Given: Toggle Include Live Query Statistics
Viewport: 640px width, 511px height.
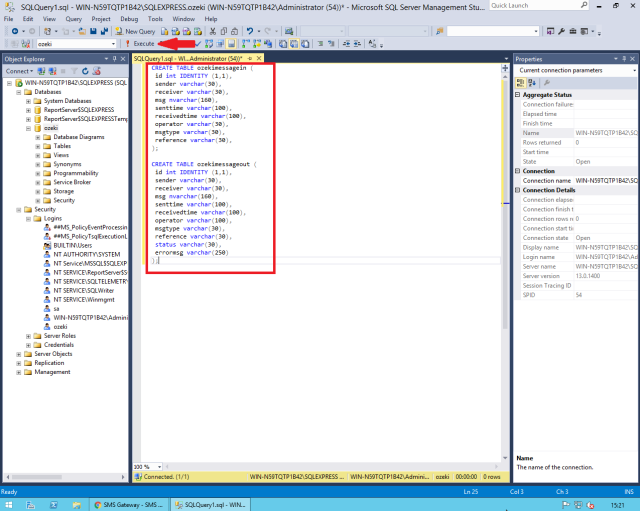Looking at the screenshot, I should pos(257,44).
